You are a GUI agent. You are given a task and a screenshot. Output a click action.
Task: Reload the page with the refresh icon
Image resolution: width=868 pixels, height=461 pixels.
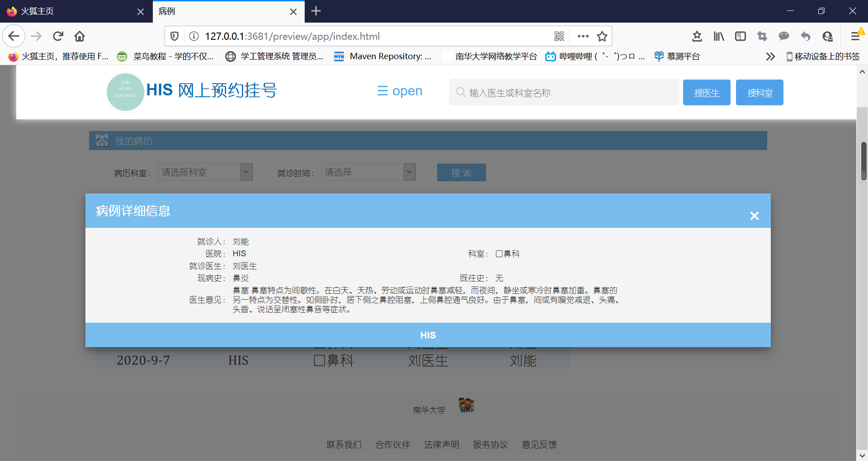pos(58,36)
